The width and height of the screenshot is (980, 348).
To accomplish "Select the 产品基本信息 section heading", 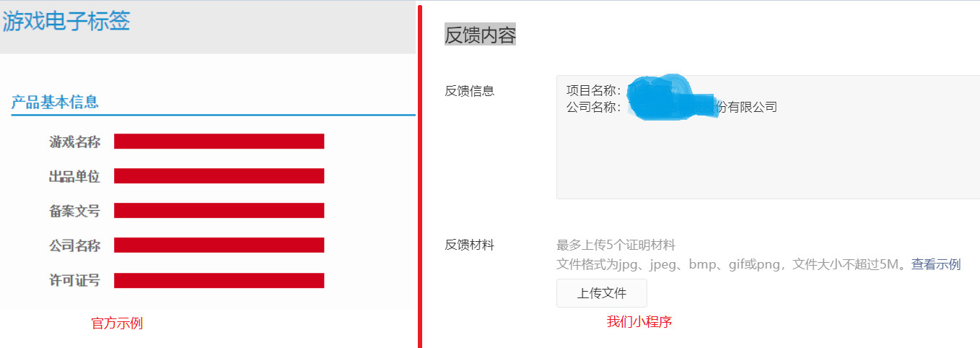I will [55, 103].
